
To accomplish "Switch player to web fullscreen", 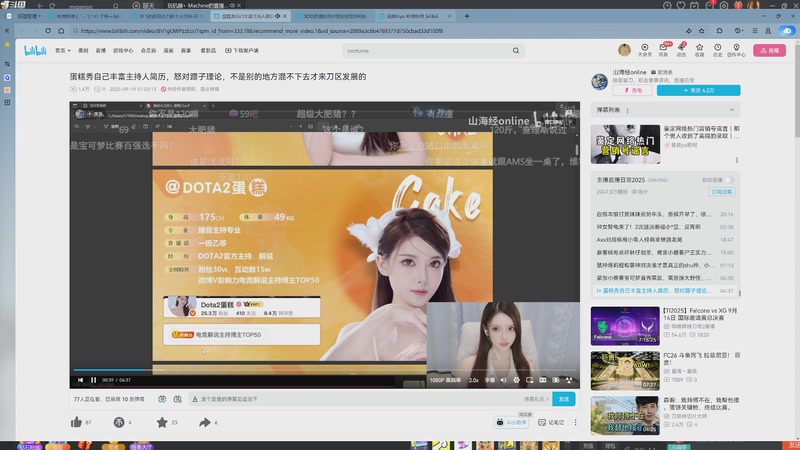I will 556,380.
